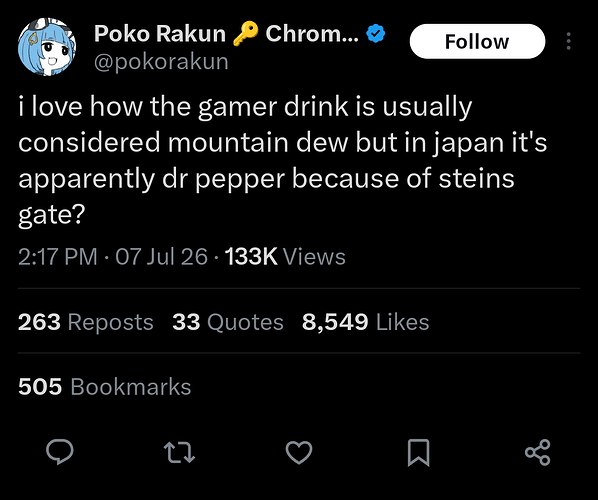The height and width of the screenshot is (500, 598).
Task: Follow the Poko Rakun account
Action: tap(477, 41)
